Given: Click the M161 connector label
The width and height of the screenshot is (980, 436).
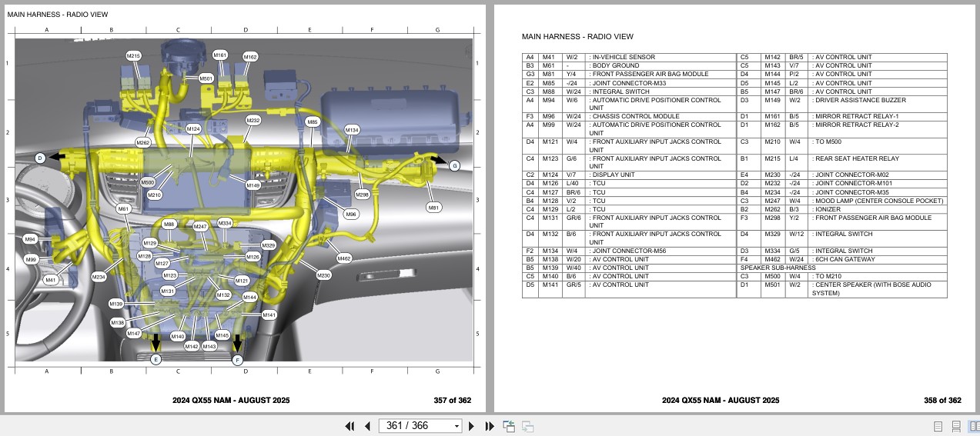Looking at the screenshot, I should pos(220,55).
